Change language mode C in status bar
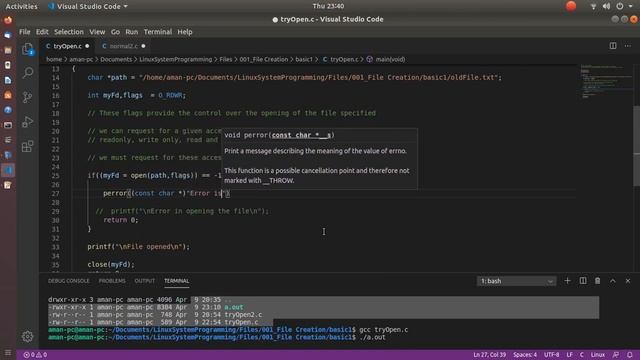The width and height of the screenshot is (640, 360). [x=582, y=355]
